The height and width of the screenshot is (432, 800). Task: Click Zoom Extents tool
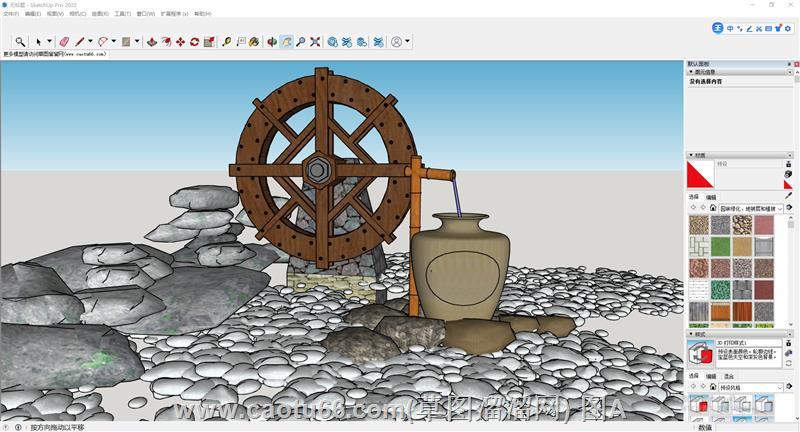pyautogui.click(x=315, y=42)
